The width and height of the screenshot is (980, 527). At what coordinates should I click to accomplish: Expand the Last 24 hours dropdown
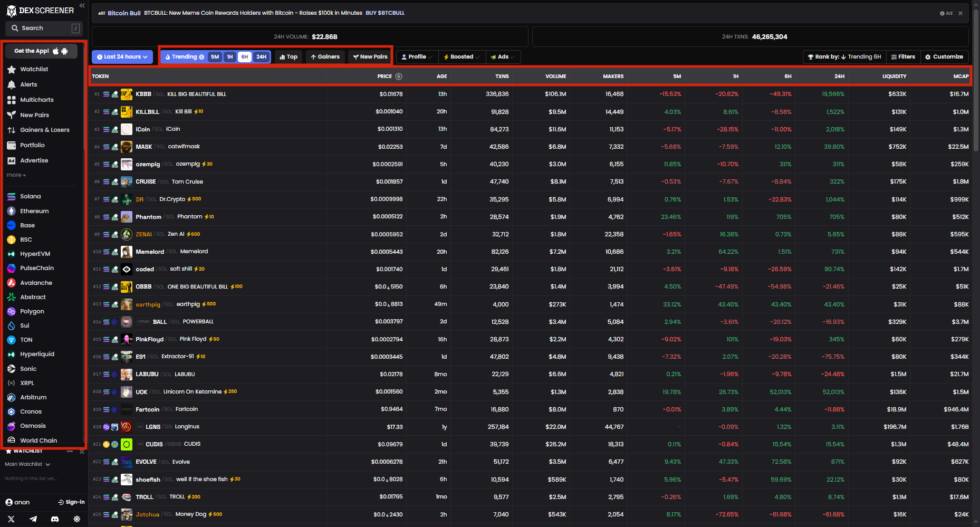pyautogui.click(x=122, y=57)
